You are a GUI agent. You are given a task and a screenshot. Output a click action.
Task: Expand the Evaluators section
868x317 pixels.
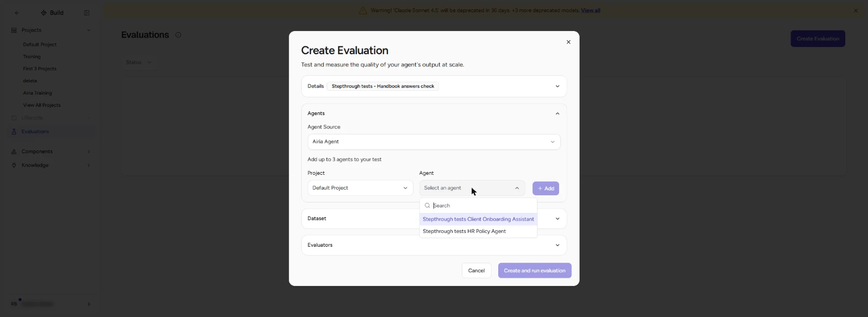(x=433, y=245)
